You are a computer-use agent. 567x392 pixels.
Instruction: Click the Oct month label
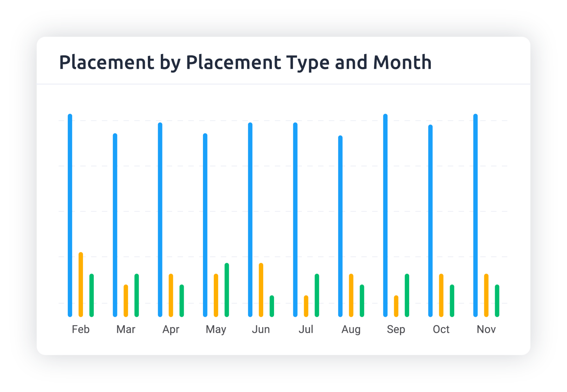click(x=441, y=329)
